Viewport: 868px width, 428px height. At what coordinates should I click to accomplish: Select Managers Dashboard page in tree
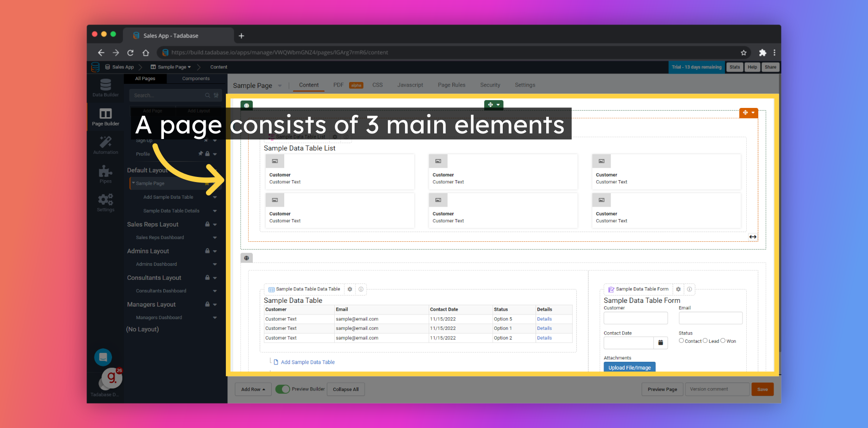click(159, 318)
